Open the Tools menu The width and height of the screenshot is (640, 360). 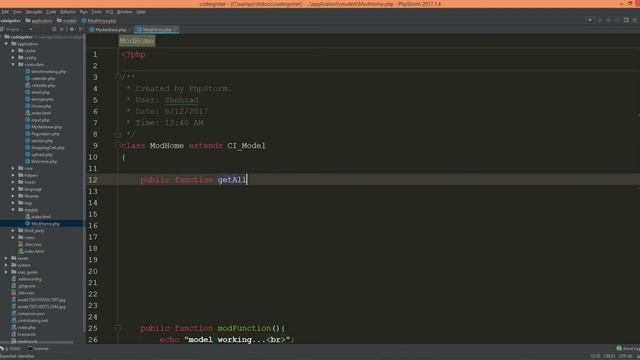pos(96,12)
